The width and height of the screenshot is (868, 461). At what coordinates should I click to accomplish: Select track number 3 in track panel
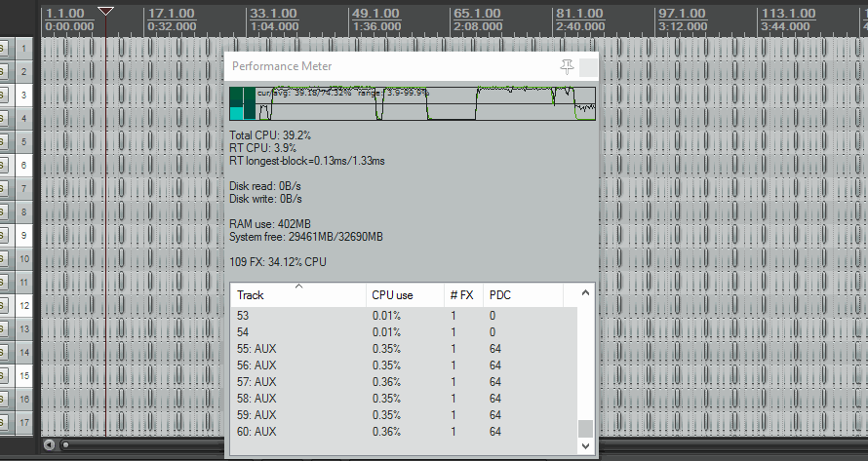coord(23,96)
